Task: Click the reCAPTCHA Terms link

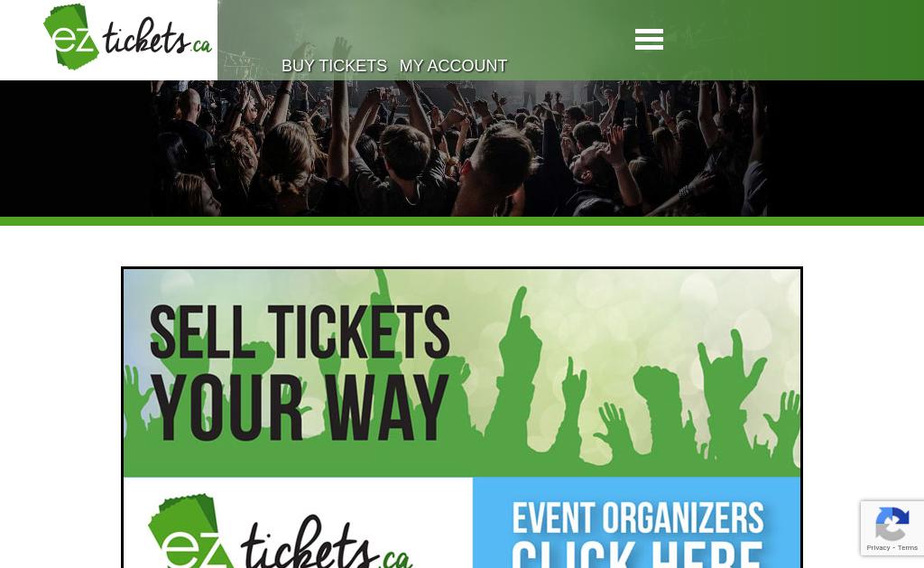Action: tap(908, 548)
